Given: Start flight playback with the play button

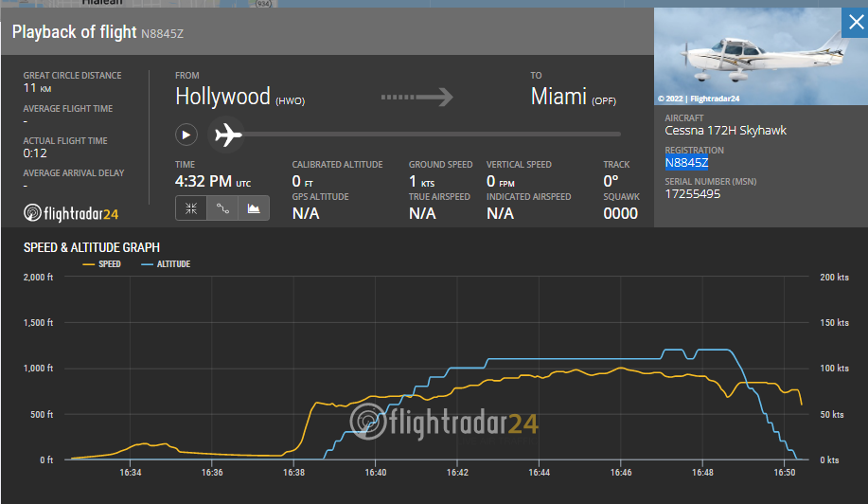Looking at the screenshot, I should tap(186, 135).
